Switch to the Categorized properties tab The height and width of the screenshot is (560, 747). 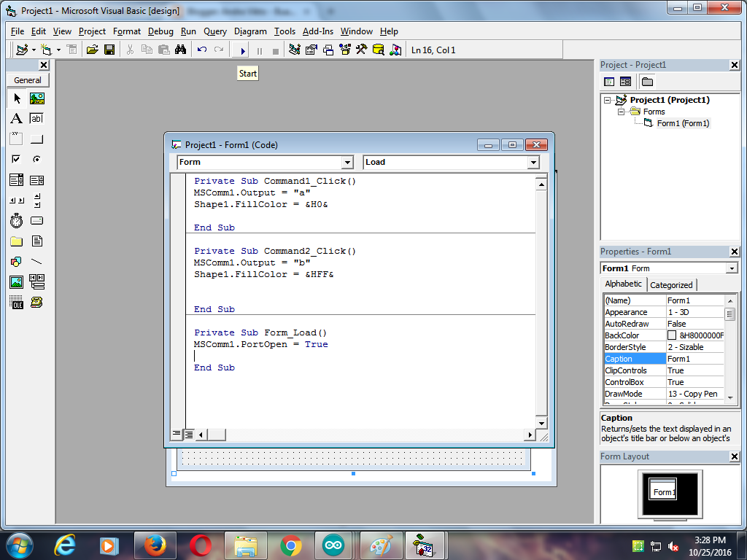671,285
